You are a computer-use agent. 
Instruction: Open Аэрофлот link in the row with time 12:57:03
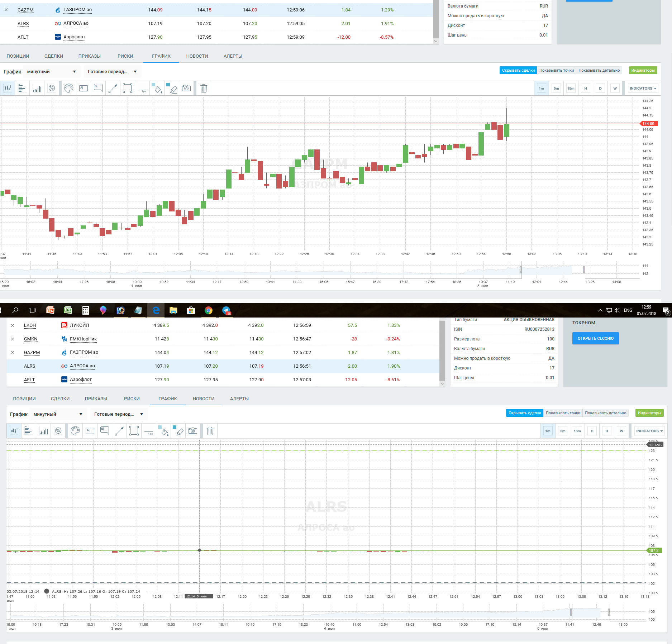[x=81, y=380]
